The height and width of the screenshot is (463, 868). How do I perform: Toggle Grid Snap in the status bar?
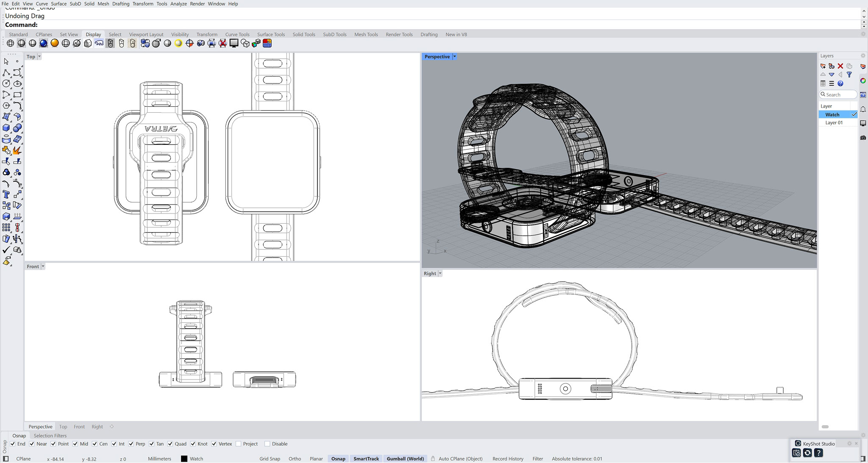point(270,459)
